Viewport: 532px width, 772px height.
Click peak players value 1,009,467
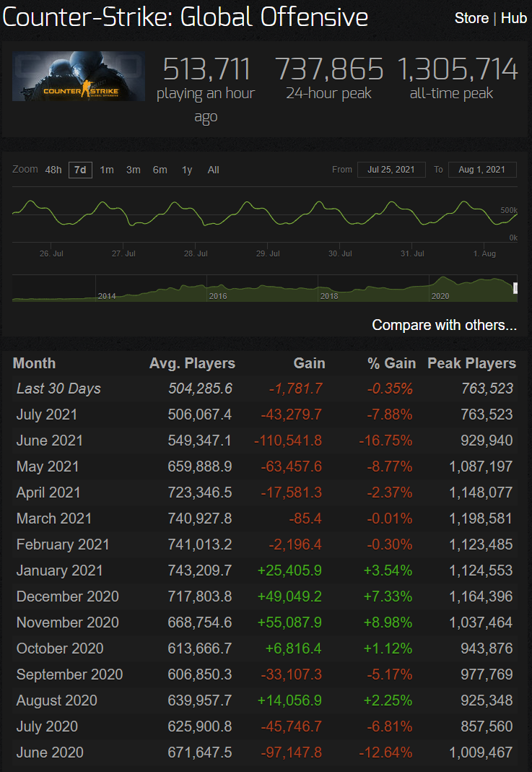point(481,753)
